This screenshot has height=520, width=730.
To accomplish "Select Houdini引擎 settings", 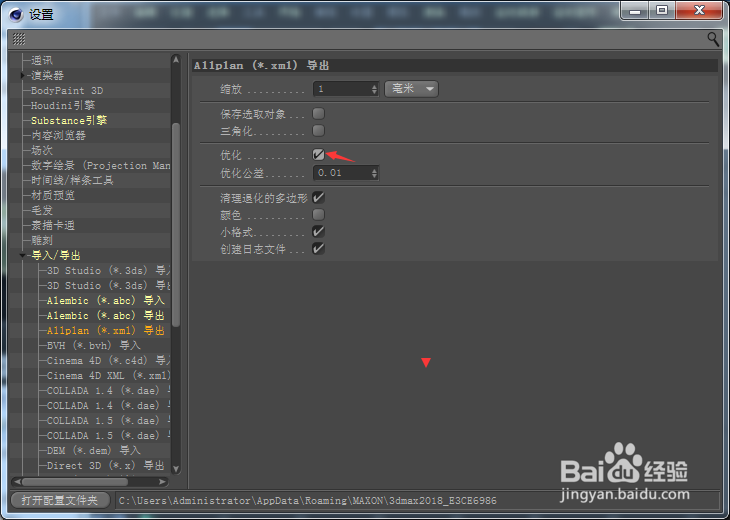I will 63,106.
